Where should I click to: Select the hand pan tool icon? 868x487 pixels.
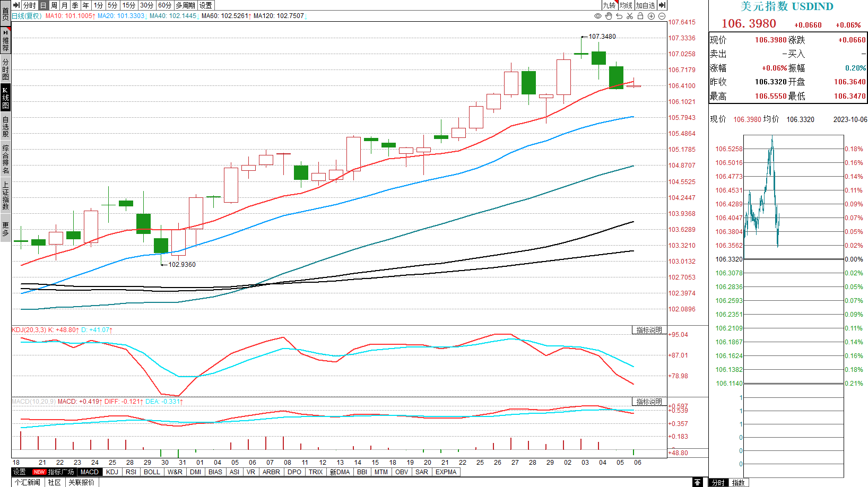tap(609, 16)
